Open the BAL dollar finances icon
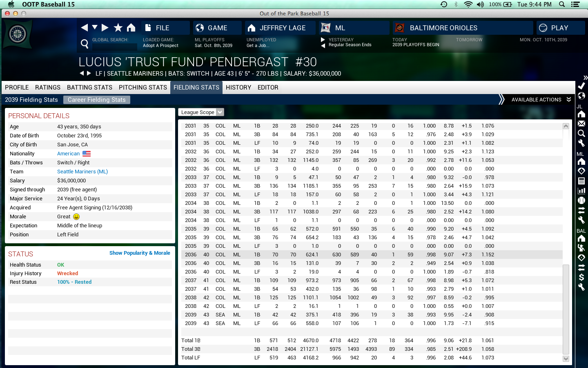This screenshot has width=588, height=368. [581, 277]
